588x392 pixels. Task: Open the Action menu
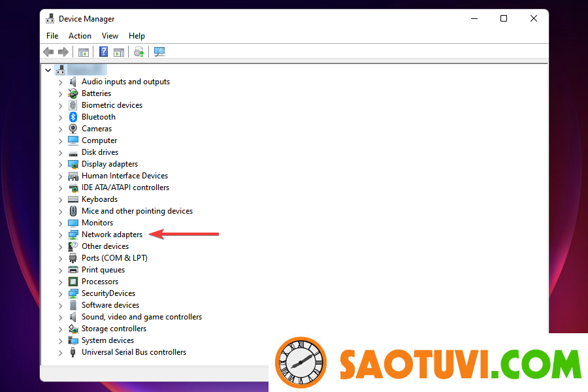tap(80, 36)
